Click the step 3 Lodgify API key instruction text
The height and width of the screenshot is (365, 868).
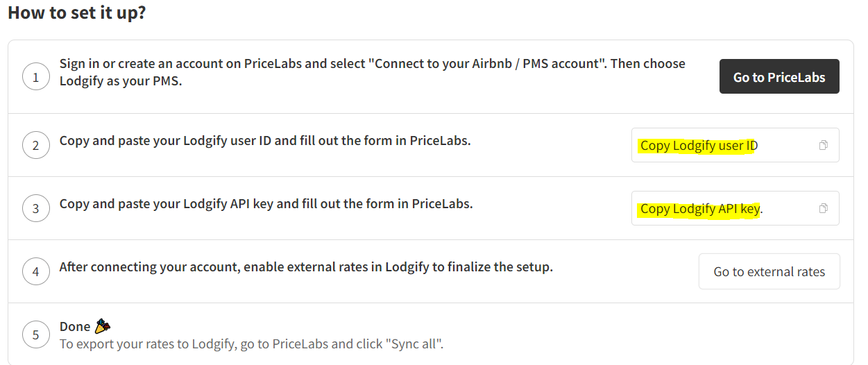(266, 204)
